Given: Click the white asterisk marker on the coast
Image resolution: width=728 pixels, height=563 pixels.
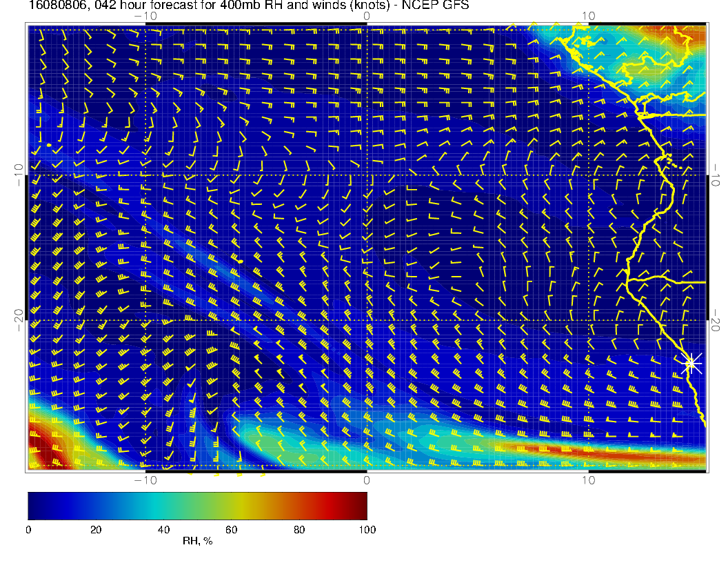Looking at the screenshot, I should (x=691, y=363).
